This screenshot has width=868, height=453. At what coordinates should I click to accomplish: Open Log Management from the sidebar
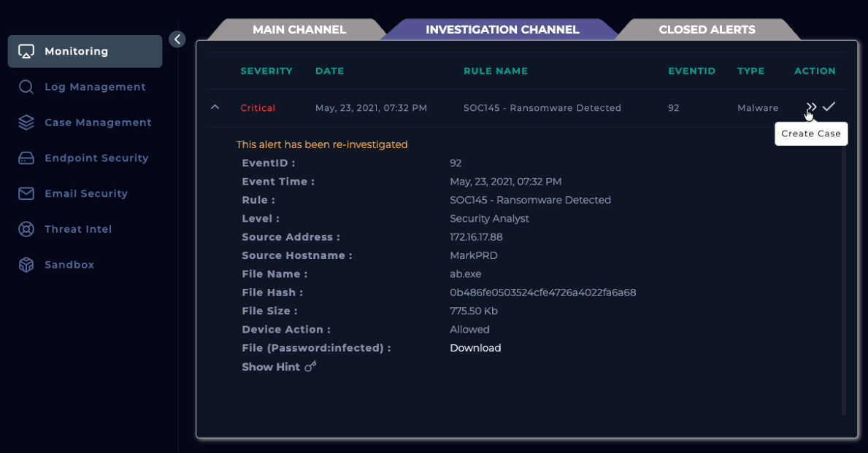(95, 88)
